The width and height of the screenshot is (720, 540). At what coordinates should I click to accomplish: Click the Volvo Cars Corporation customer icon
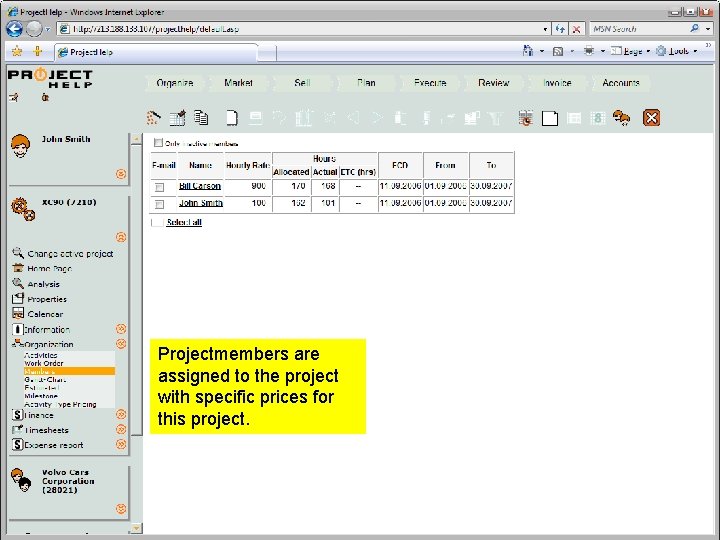pyautogui.click(x=21, y=480)
